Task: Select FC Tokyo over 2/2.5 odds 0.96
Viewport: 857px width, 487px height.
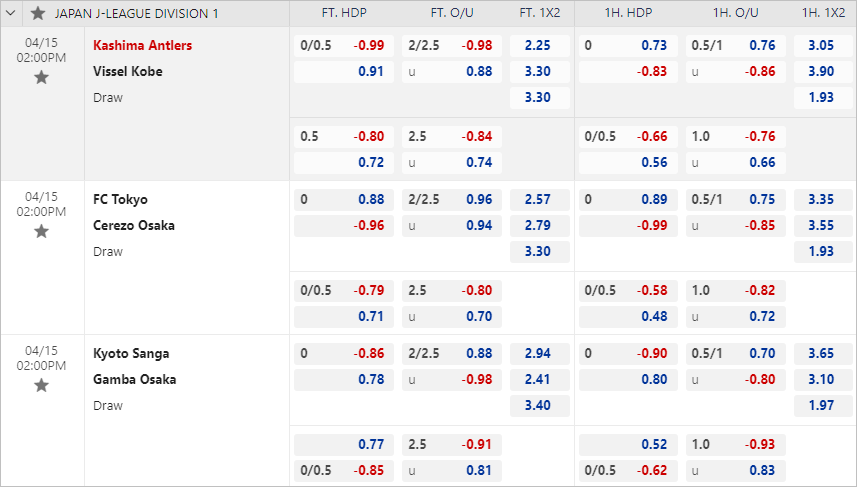Action: pos(451,200)
